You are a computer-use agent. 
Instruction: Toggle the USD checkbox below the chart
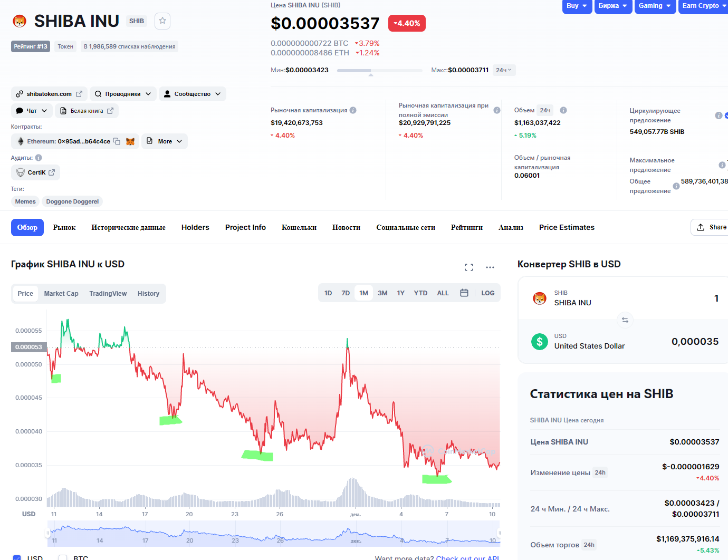(x=17, y=557)
